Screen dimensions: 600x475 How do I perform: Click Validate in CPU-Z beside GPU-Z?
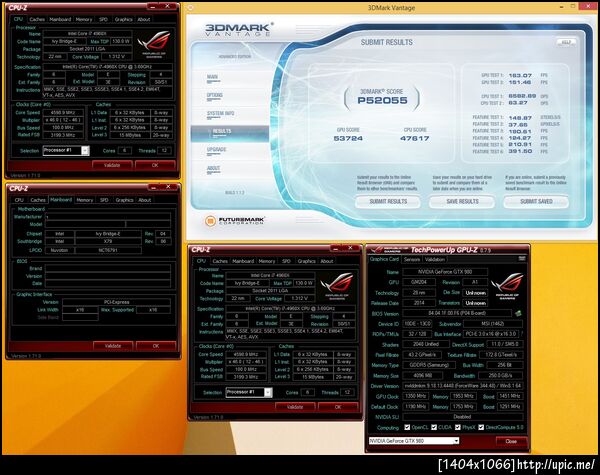[295, 407]
